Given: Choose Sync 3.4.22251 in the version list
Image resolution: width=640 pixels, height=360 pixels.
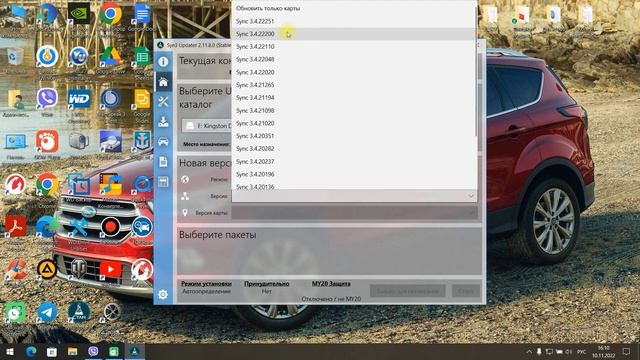Looking at the screenshot, I should coord(353,21).
